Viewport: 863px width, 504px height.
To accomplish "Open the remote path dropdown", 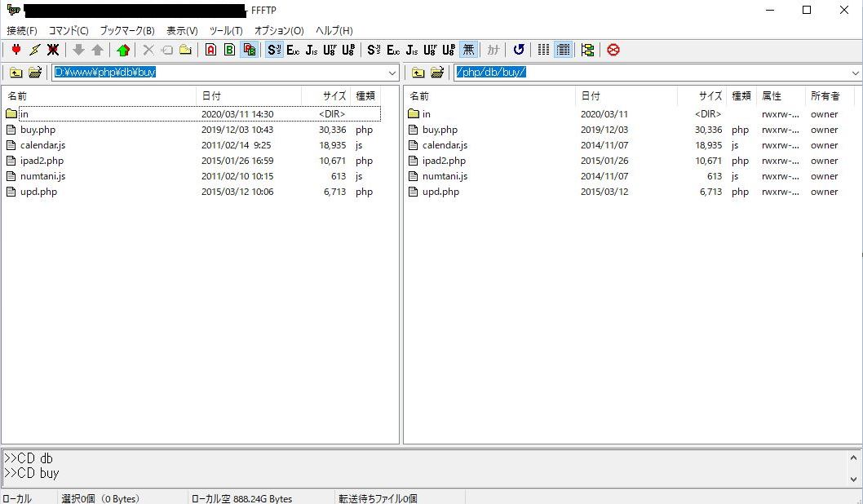I will tap(856, 73).
